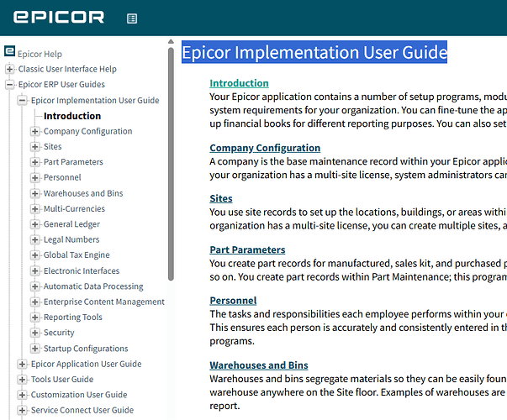Click the Epicor Help book icon
507x420 pixels.
click(x=9, y=50)
